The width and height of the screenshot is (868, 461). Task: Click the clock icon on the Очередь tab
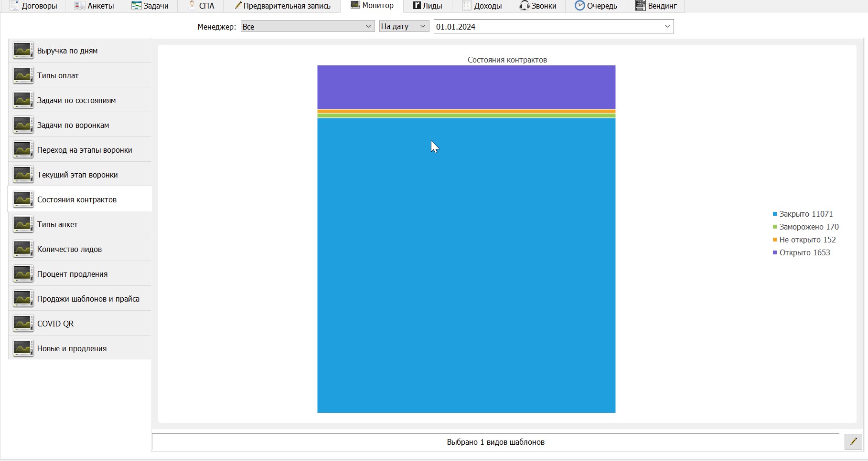(579, 6)
